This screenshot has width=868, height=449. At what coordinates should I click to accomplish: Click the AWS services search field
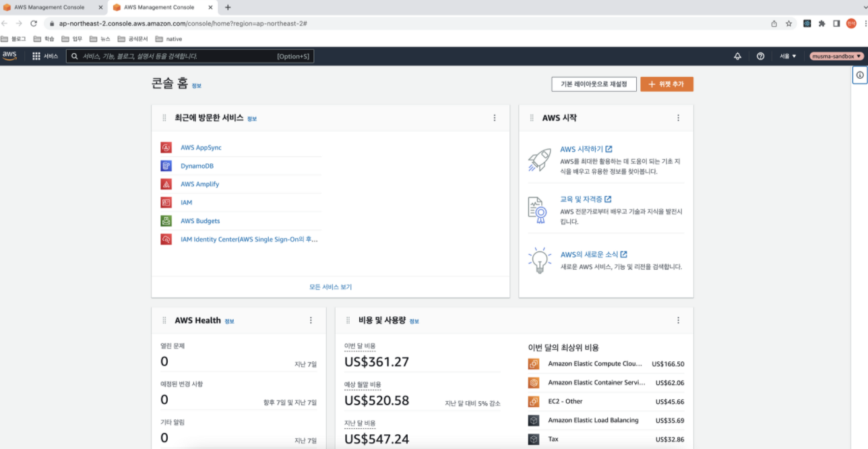pyautogui.click(x=190, y=57)
